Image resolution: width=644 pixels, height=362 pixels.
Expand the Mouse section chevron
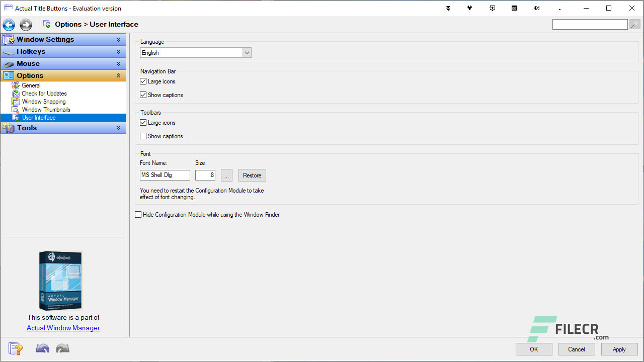click(119, 63)
